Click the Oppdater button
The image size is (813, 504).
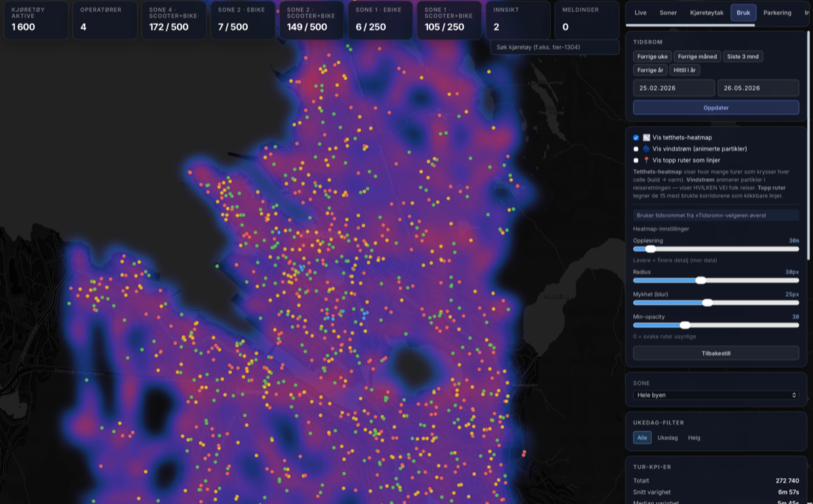[716, 108]
